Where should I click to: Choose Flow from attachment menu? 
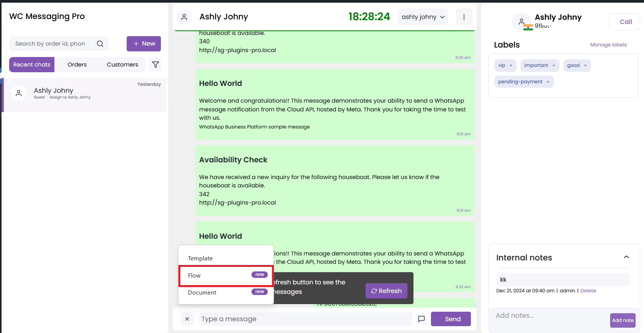[x=226, y=276]
